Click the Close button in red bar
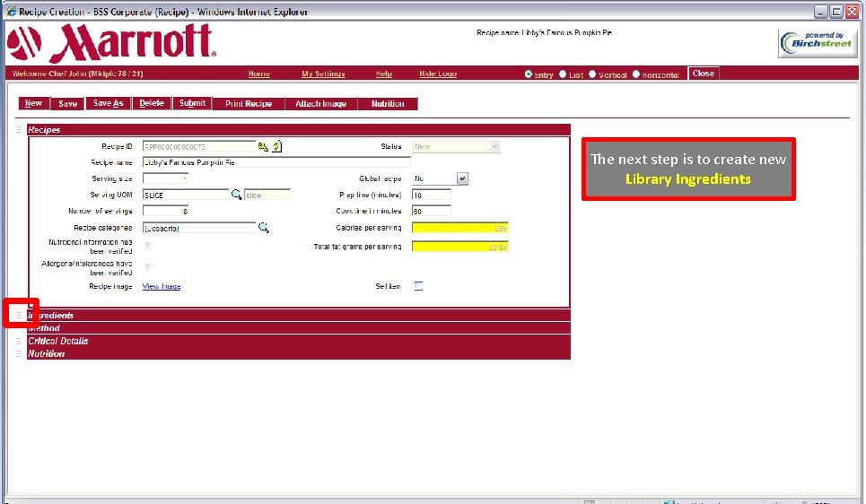Viewport: 866px width, 504px height. (703, 74)
